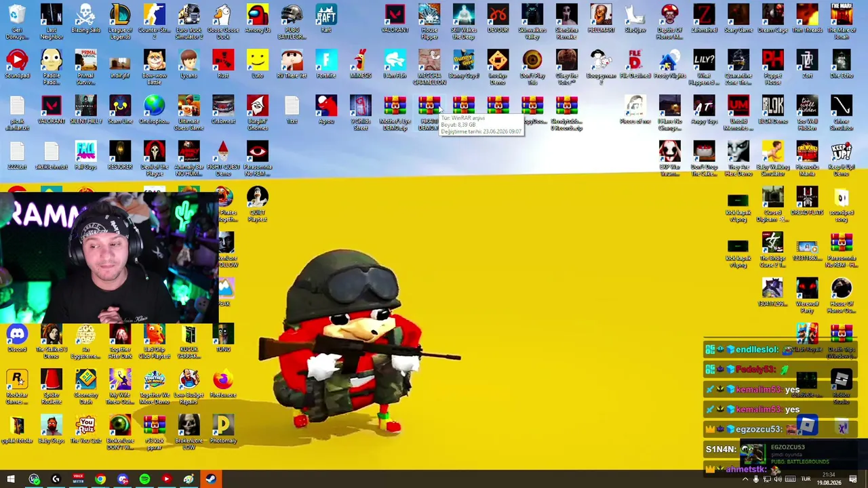
Task: Select the Crabmeat desktop icon
Action: pyautogui.click(x=223, y=110)
